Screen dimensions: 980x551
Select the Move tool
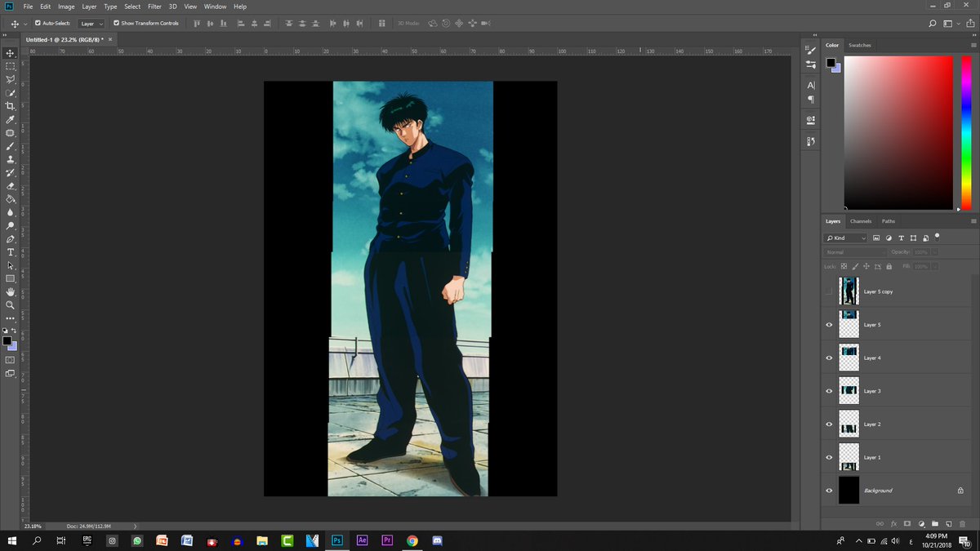(11, 53)
